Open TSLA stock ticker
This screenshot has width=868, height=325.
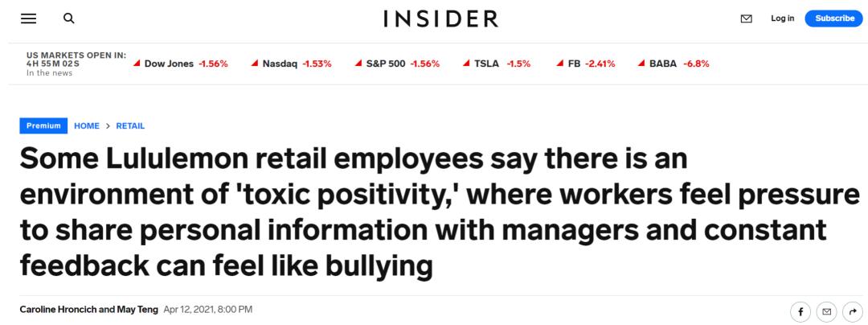click(x=497, y=64)
